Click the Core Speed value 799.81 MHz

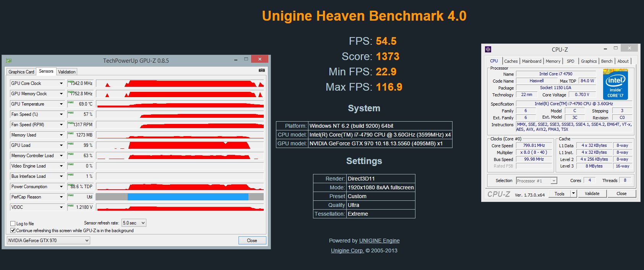point(534,145)
